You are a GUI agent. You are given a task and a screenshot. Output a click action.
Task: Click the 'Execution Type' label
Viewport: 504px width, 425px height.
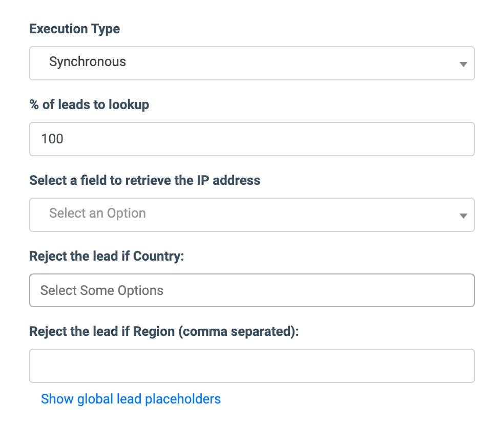tap(75, 29)
